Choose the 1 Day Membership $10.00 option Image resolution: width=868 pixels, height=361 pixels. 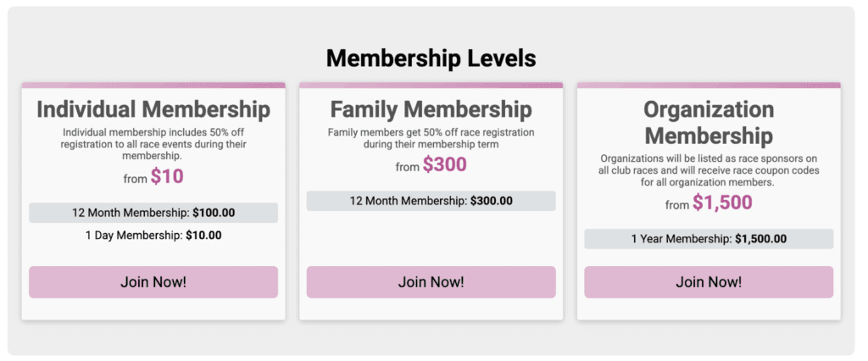[153, 235]
